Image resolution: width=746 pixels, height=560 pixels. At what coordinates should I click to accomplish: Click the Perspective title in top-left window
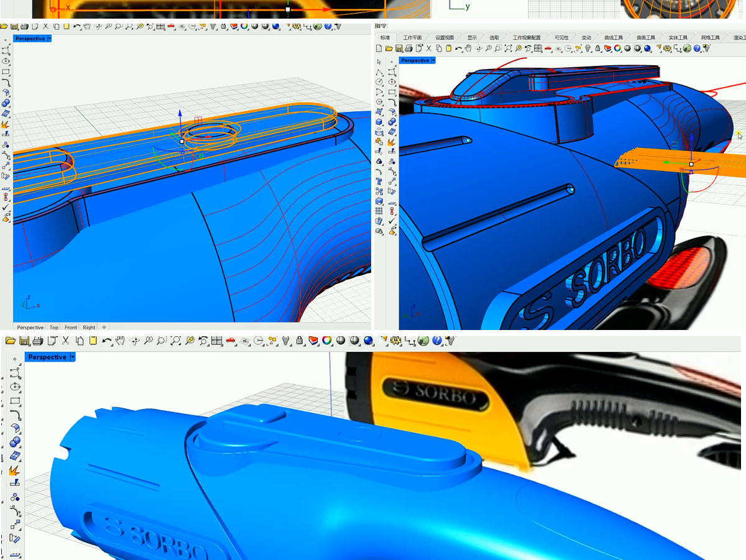(30, 39)
